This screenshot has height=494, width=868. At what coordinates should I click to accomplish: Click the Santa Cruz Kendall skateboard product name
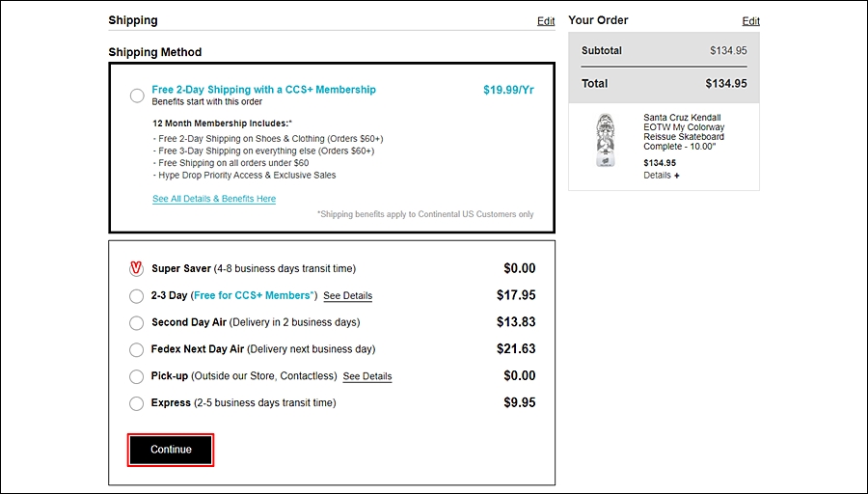click(684, 132)
